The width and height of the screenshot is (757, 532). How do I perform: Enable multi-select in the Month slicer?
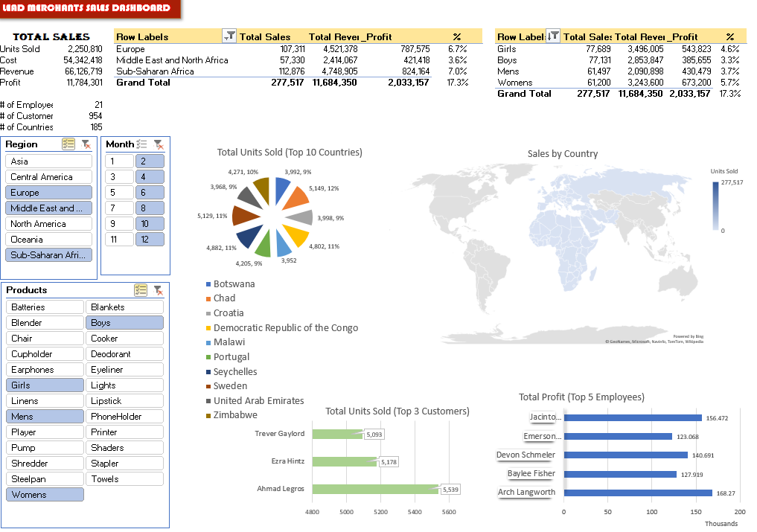point(141,144)
